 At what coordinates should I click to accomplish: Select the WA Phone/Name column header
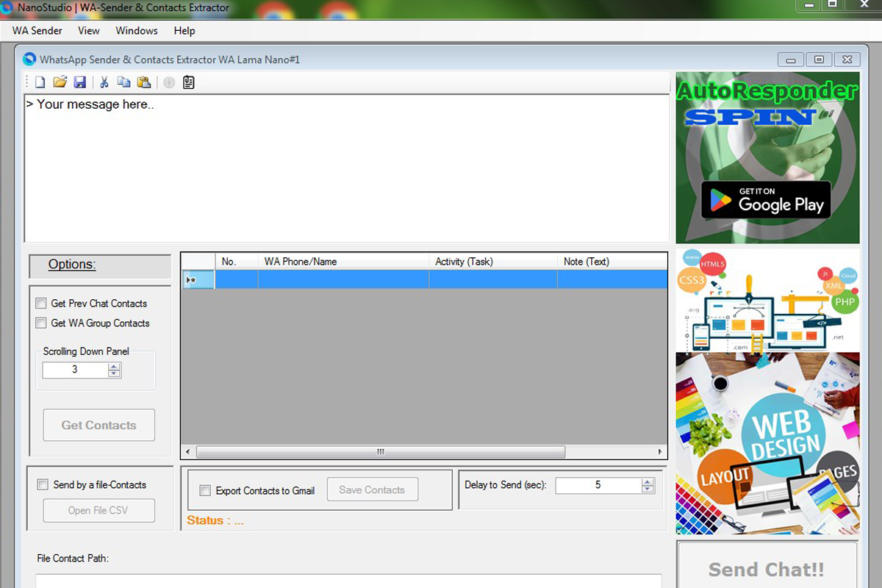pyautogui.click(x=344, y=262)
